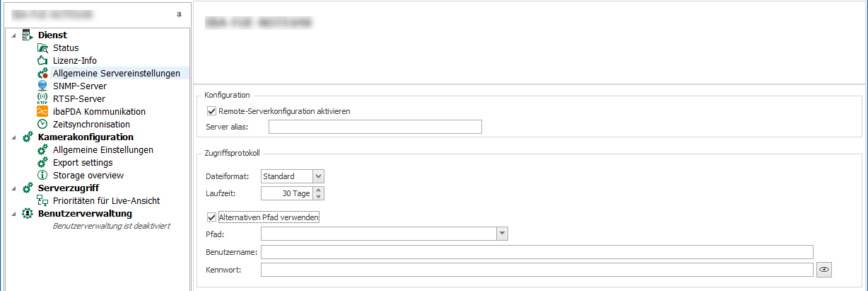This screenshot has height=291, width=868.
Task: Select Lizenz-Info in the tree
Action: [75, 60]
